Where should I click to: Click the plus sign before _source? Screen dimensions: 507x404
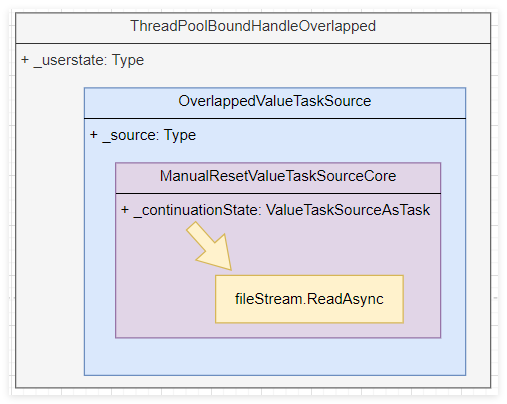94,135
